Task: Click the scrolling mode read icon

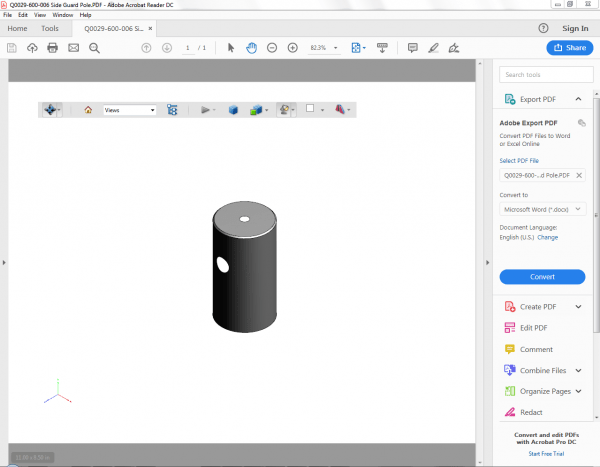Action: [x=382, y=48]
